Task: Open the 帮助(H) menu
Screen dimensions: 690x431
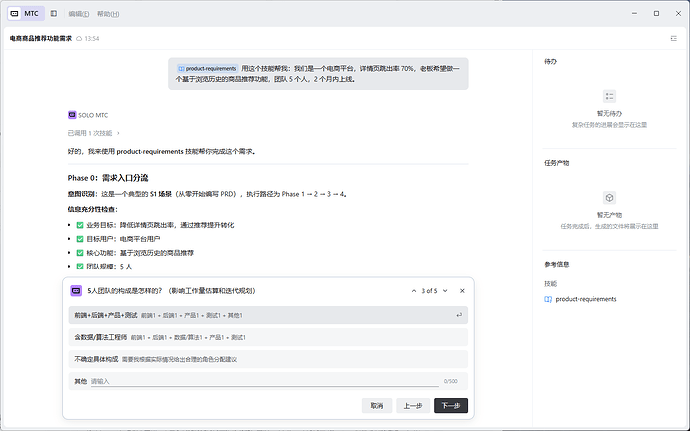Action: point(108,14)
